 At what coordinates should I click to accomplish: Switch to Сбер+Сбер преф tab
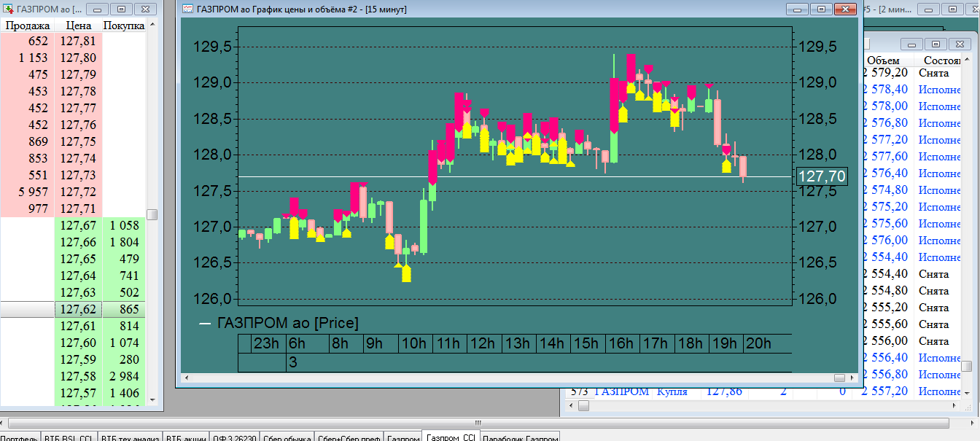(x=349, y=437)
